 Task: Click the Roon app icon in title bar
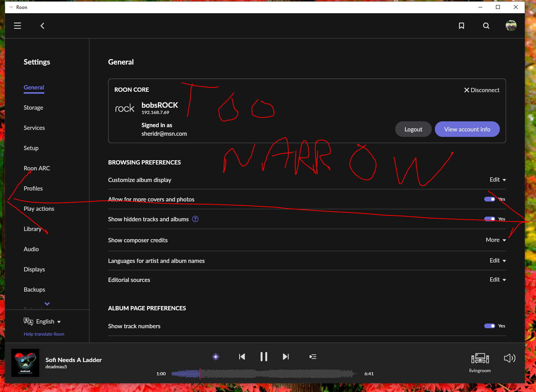click(11, 7)
